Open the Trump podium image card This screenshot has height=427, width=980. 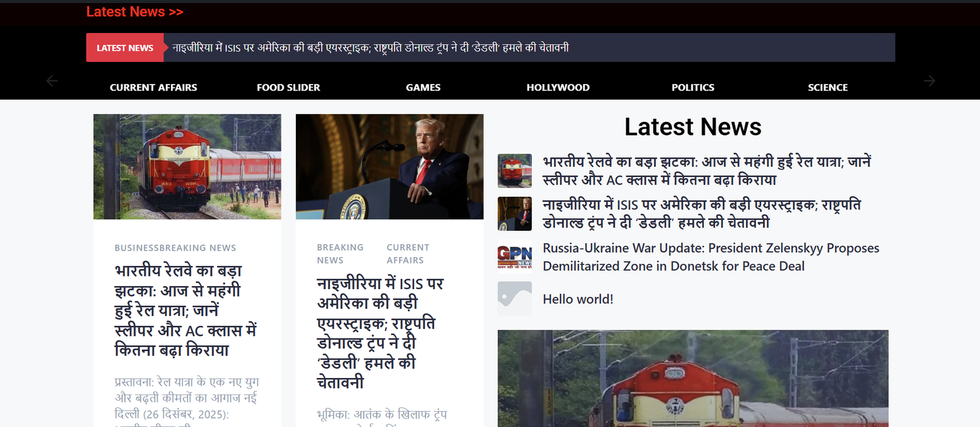[390, 167]
